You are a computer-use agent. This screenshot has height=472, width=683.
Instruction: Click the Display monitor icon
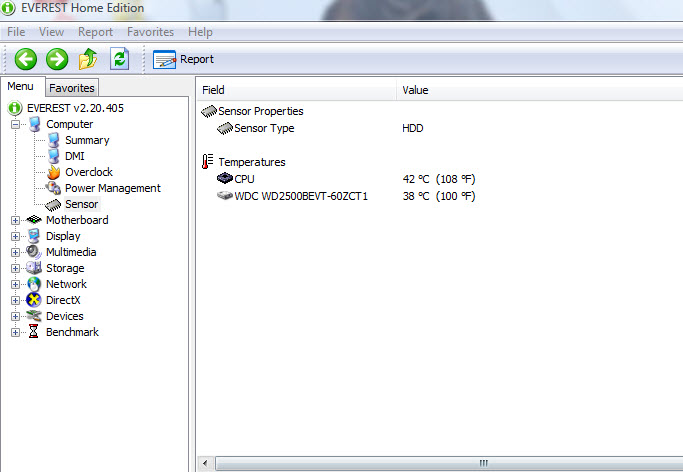pos(34,236)
